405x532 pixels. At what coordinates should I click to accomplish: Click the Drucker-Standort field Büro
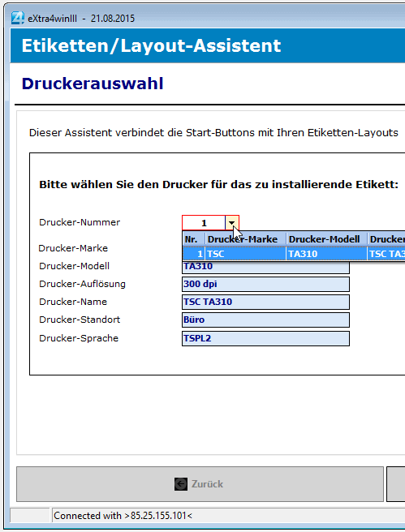pos(265,320)
